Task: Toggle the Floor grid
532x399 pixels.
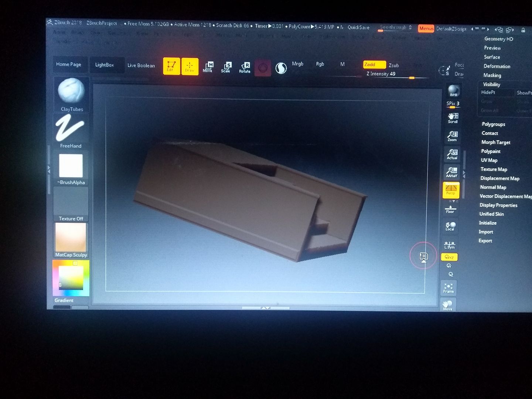Action: pyautogui.click(x=450, y=209)
